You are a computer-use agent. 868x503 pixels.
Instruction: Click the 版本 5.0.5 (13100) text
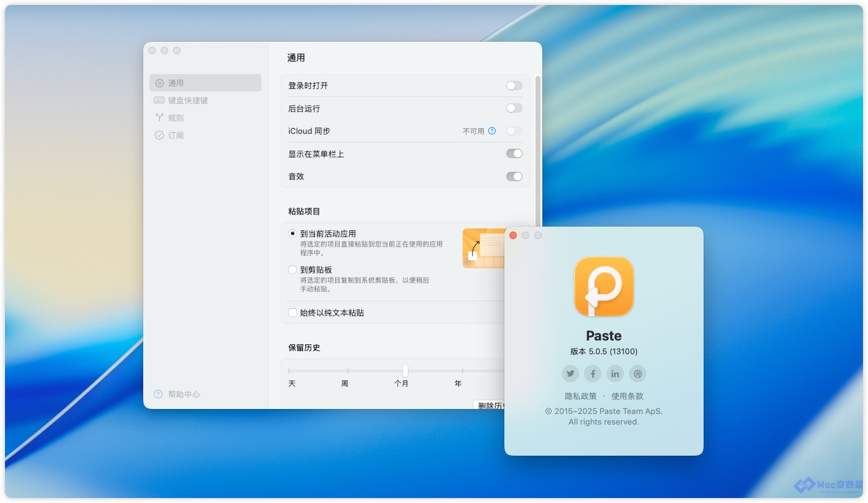coord(604,351)
